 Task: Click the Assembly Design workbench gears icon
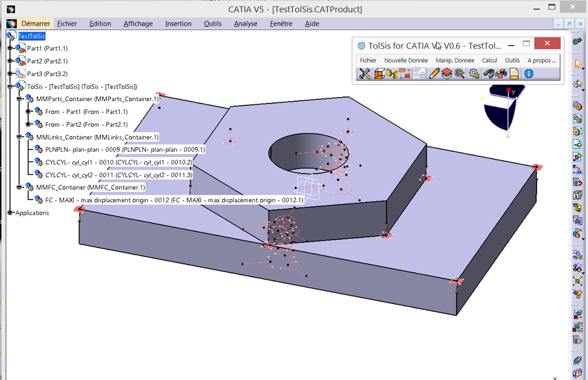(577, 41)
